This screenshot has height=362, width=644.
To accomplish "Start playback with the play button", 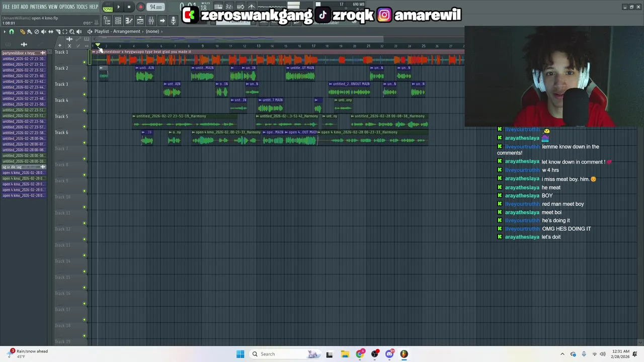I will (119, 7).
